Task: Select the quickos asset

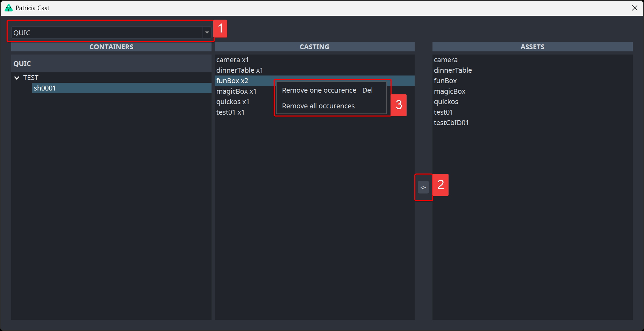Action: pyautogui.click(x=446, y=102)
